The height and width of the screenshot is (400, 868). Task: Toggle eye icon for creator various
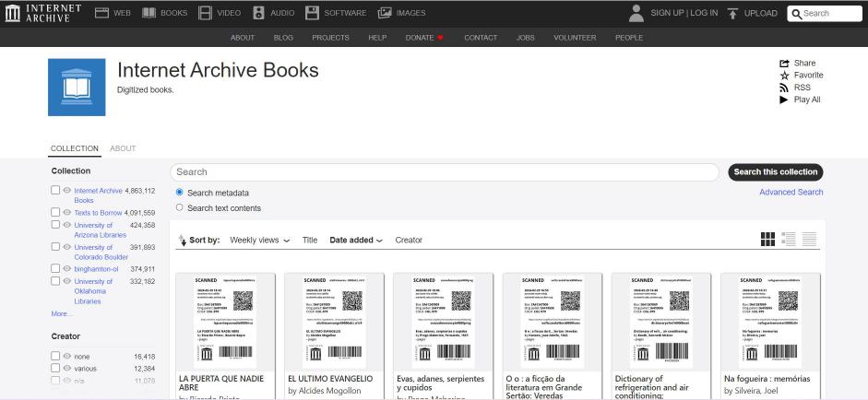(67, 369)
